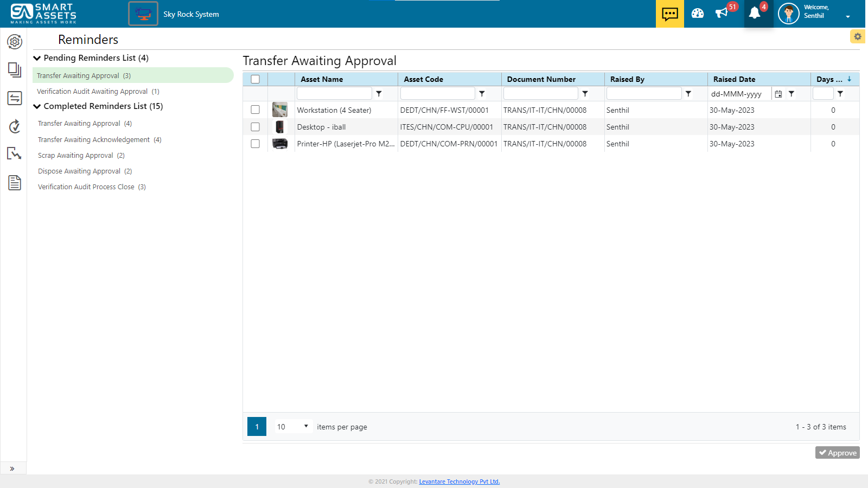Open the items per page dropdown
This screenshot has height=488, width=868.
(x=293, y=427)
